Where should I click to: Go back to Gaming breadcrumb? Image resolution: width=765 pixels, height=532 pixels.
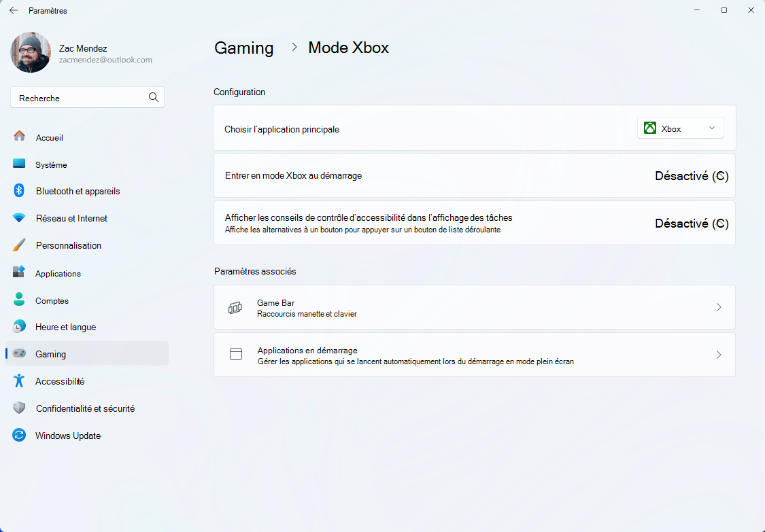[244, 48]
